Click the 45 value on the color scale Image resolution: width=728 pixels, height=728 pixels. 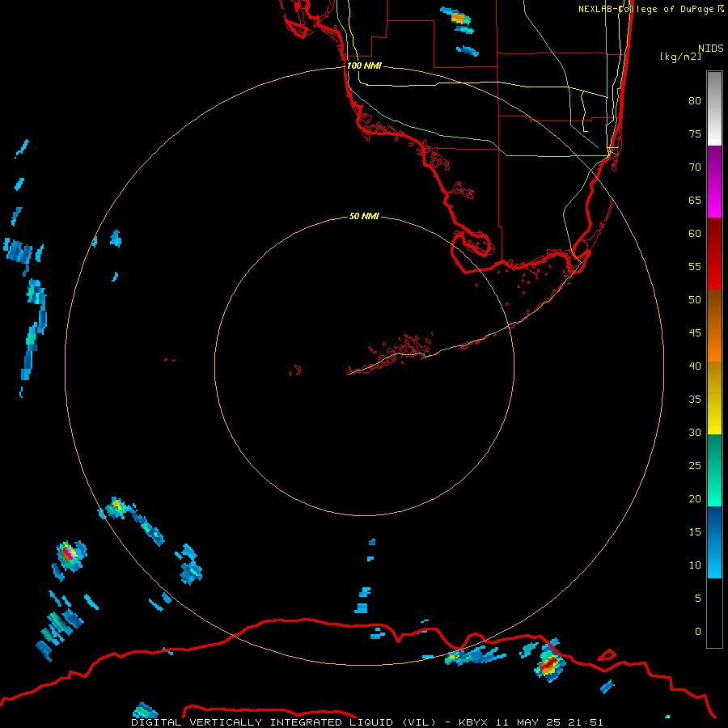(695, 333)
